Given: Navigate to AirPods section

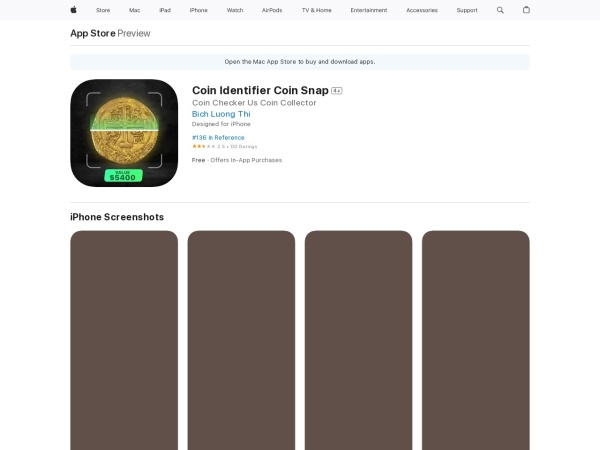Looking at the screenshot, I should (272, 10).
